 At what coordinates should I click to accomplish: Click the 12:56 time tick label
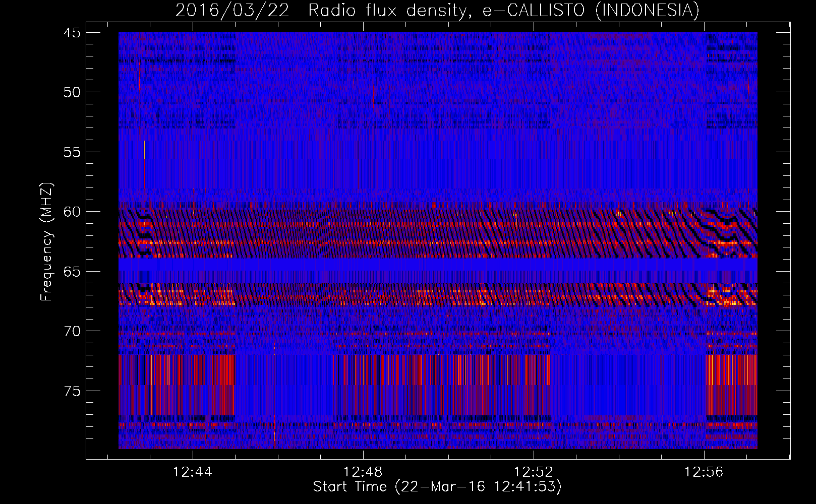click(x=704, y=472)
